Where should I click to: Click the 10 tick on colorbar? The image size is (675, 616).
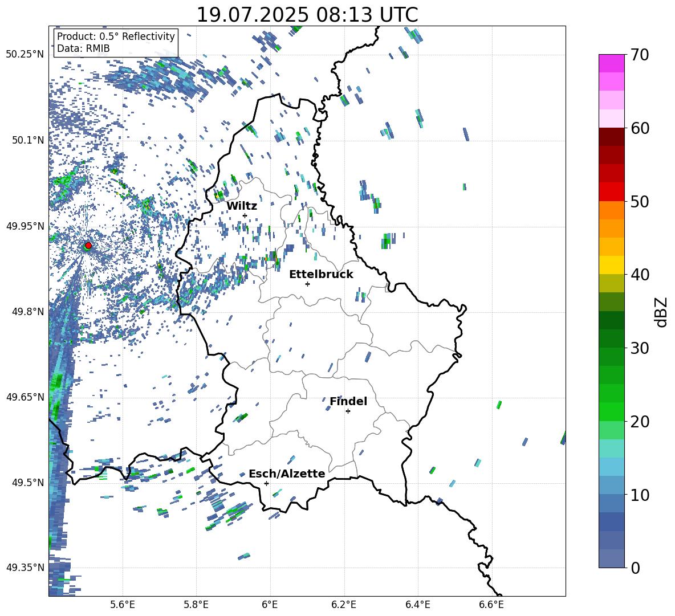[x=640, y=495]
